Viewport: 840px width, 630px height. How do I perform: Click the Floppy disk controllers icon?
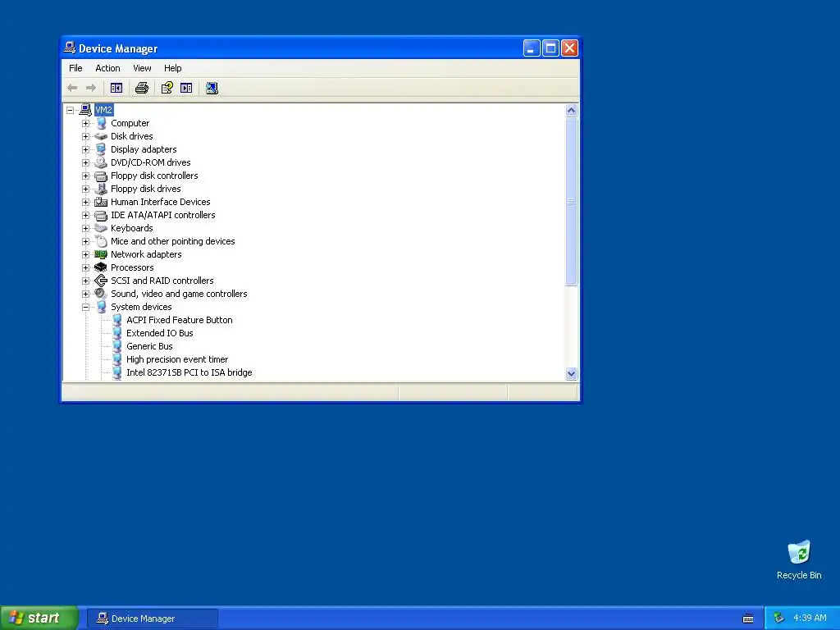(x=101, y=176)
